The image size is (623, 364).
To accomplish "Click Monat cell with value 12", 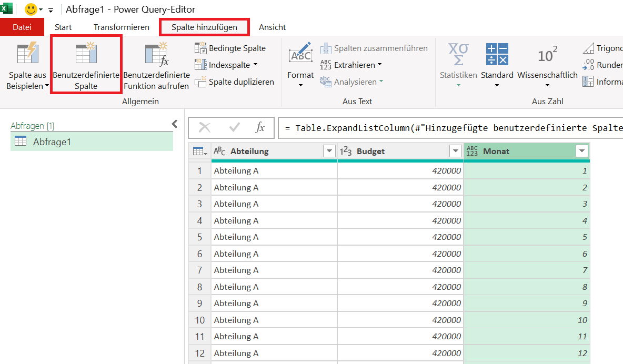I will (527, 353).
